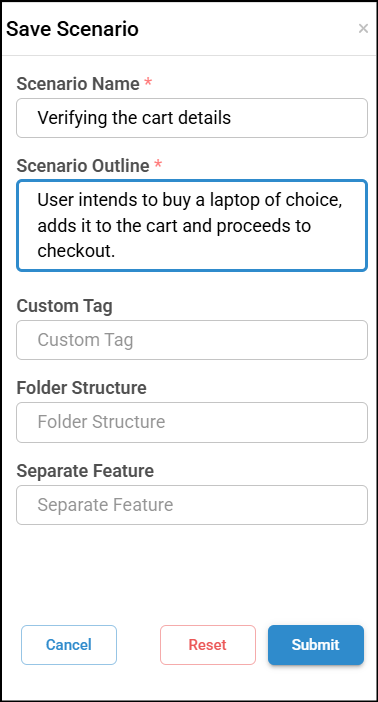Select the Custom Tag input box
This screenshot has width=378, height=702.
(192, 340)
